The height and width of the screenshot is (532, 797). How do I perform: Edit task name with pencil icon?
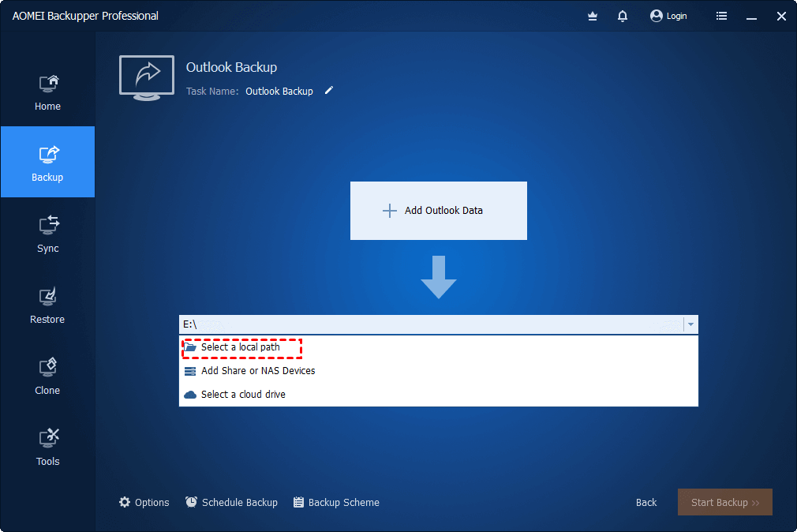329,91
